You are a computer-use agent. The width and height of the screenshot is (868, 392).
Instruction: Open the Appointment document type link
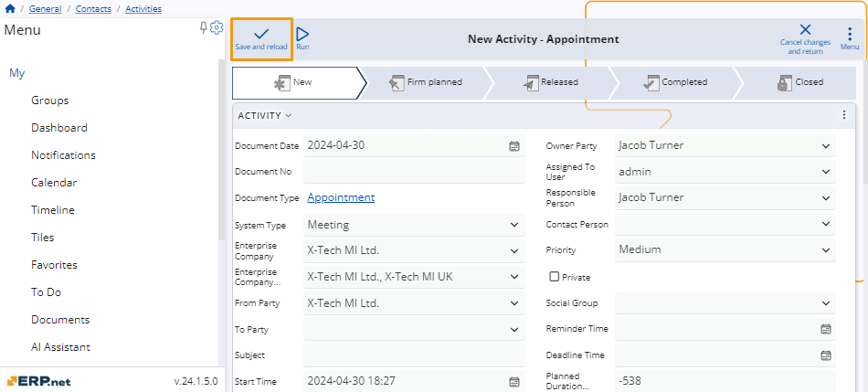(x=341, y=197)
